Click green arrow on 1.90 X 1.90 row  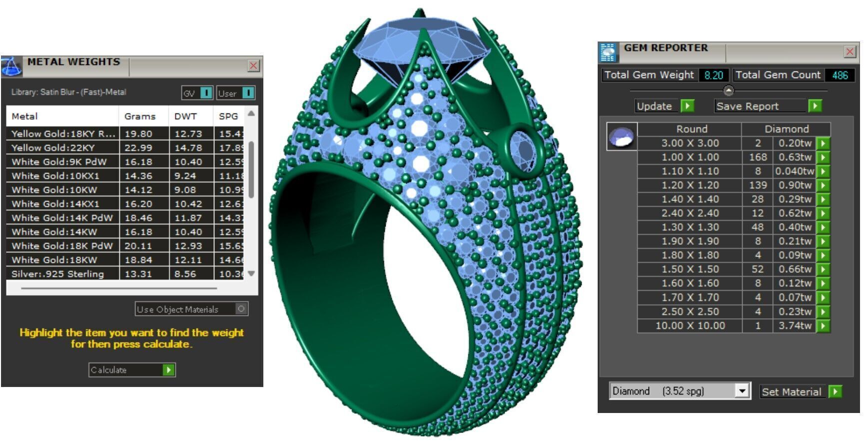[x=823, y=241]
